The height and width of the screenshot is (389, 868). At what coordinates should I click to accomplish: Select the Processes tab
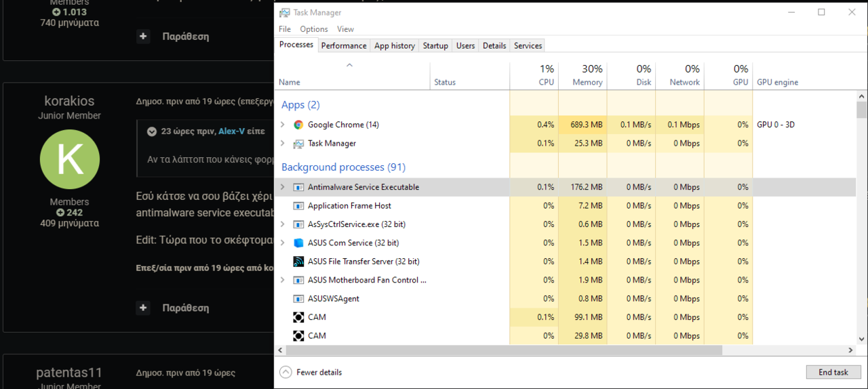click(x=296, y=45)
